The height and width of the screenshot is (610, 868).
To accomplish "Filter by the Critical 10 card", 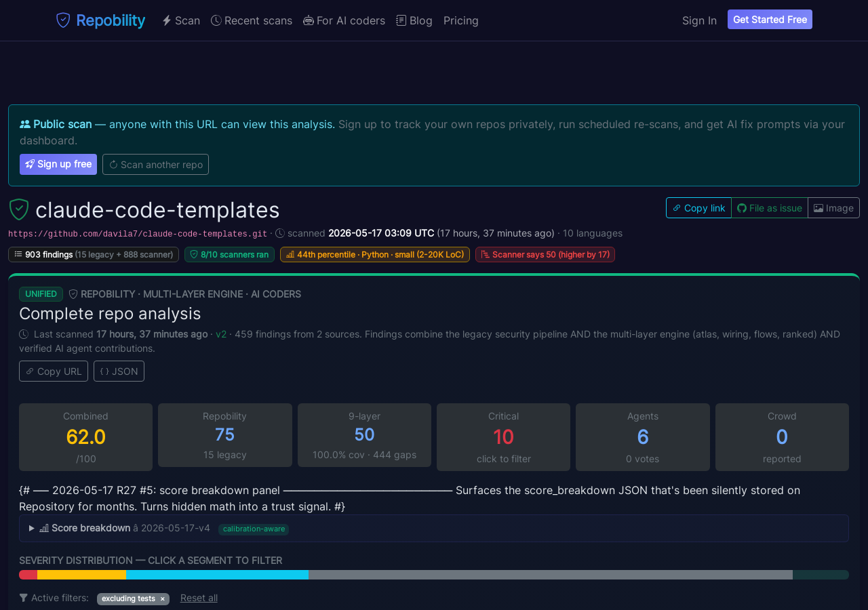I will pos(503,437).
